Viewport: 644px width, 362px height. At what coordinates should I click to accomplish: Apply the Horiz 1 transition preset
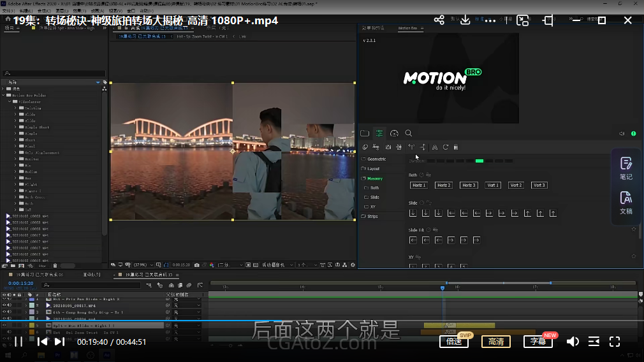(418, 185)
